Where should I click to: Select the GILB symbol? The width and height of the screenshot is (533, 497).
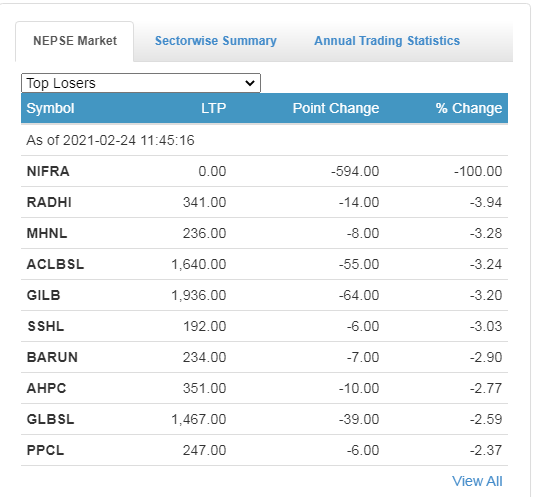[44, 295]
